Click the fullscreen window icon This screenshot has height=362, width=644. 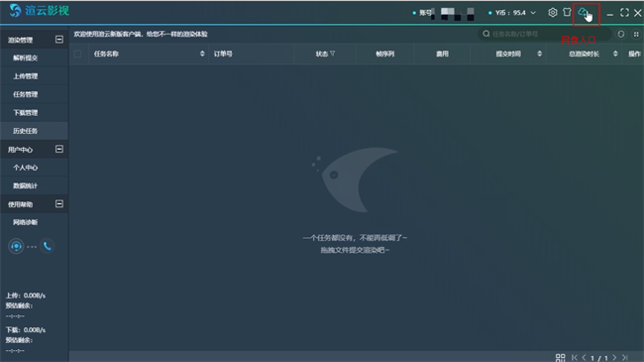[x=624, y=13]
